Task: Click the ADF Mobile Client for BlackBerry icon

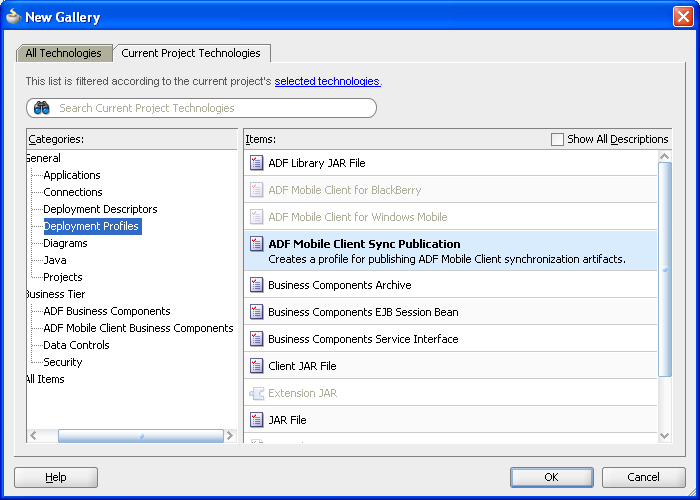Action: [256, 190]
